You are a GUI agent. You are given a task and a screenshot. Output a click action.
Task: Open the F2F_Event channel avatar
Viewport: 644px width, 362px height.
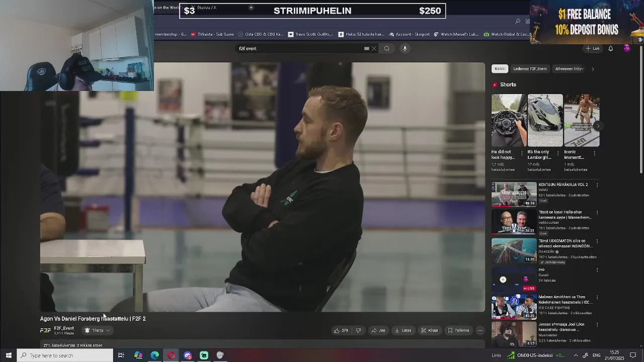pos(45,330)
